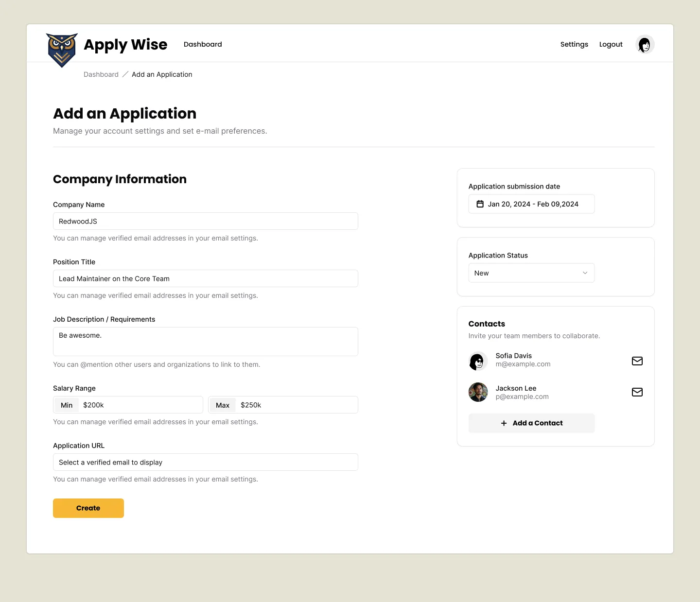The width and height of the screenshot is (700, 602).
Task: Click Jackson Lee's profile picture
Action: [x=478, y=392]
